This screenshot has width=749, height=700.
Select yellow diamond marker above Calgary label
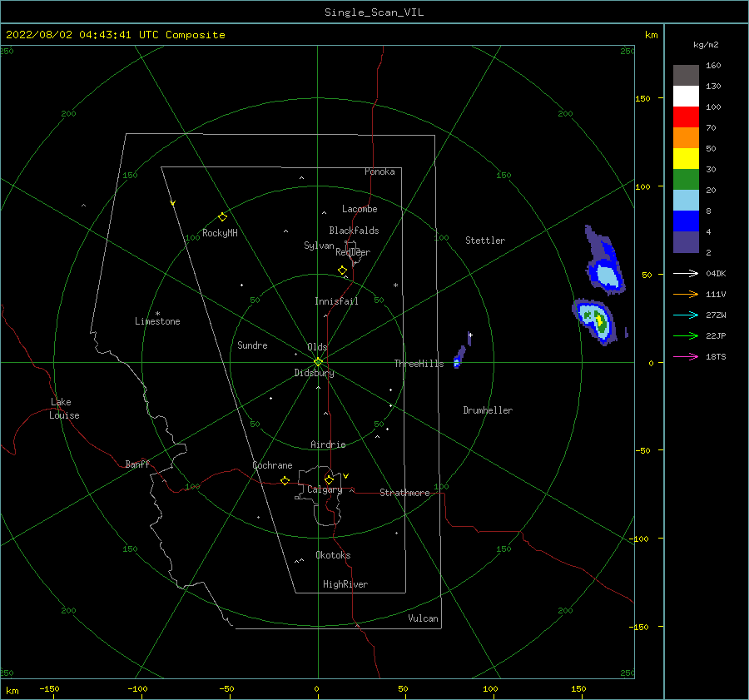tap(329, 479)
